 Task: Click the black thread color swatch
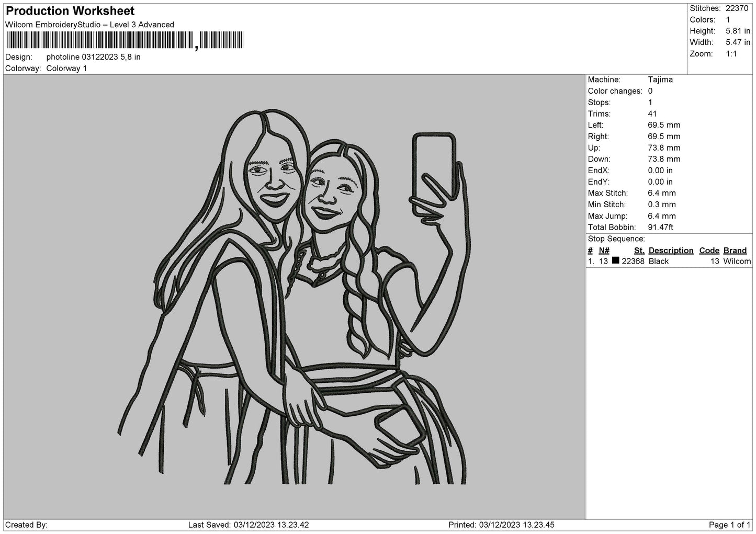pyautogui.click(x=616, y=260)
